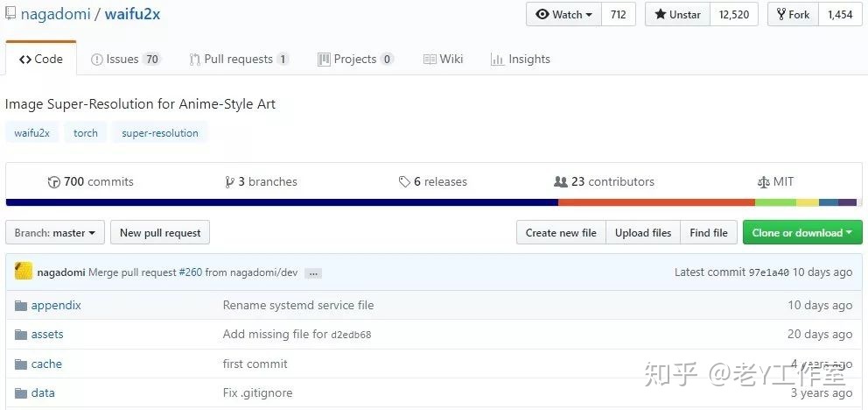Open the cache folder
The height and width of the screenshot is (410, 868).
click(x=46, y=364)
